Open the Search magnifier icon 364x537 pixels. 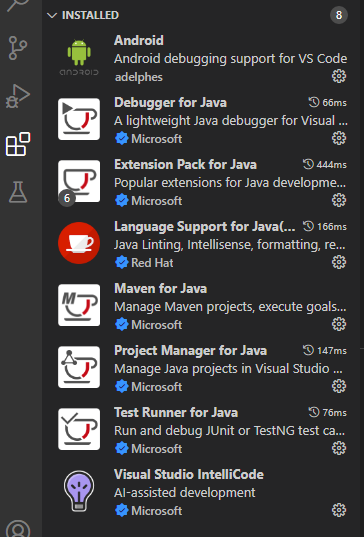click(17, 5)
